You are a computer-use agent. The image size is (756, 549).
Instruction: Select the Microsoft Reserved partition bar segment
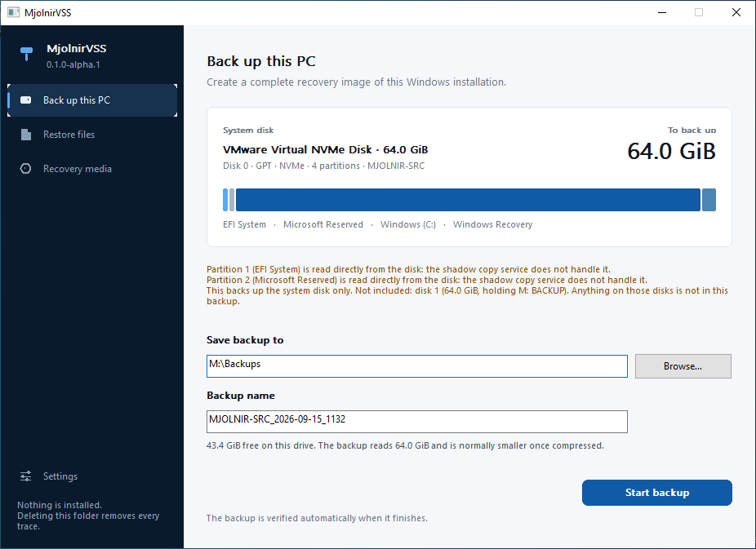(x=232, y=200)
